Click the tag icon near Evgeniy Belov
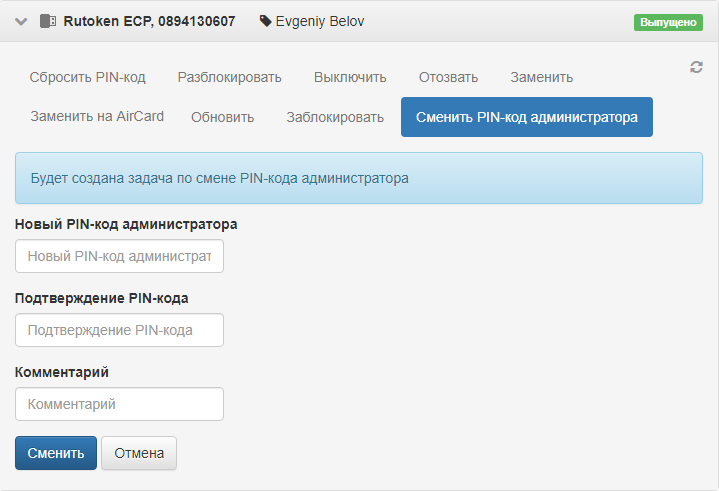This screenshot has height=491, width=719. pos(265,21)
